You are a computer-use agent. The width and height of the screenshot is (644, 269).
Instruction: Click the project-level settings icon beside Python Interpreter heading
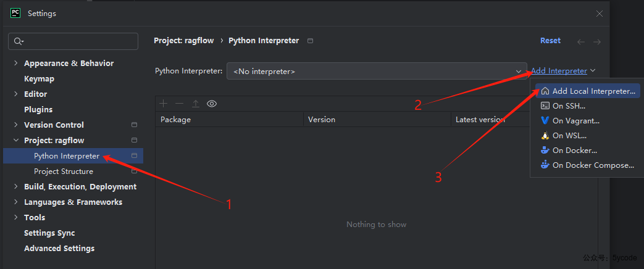pos(310,41)
